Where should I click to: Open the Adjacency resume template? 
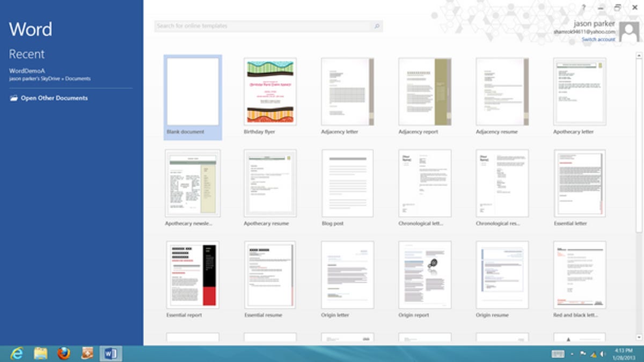[502, 91]
